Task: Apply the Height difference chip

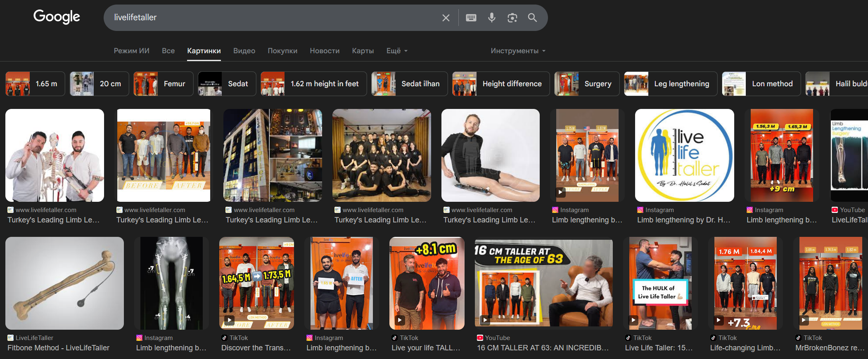Action: pos(501,84)
